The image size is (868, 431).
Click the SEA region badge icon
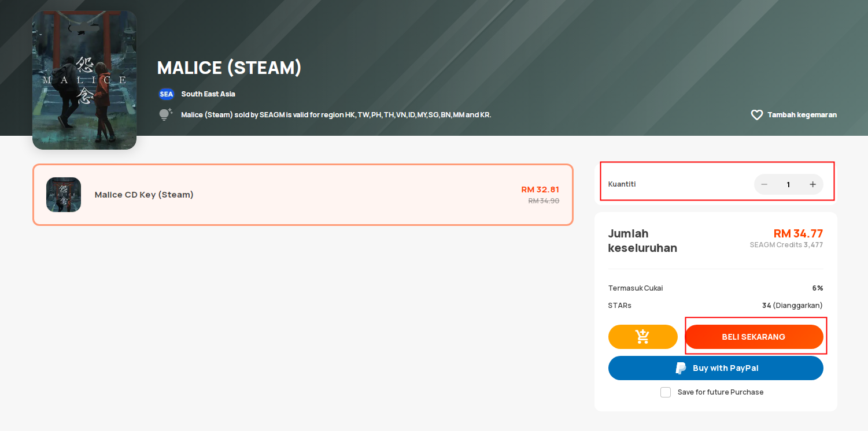(x=167, y=94)
